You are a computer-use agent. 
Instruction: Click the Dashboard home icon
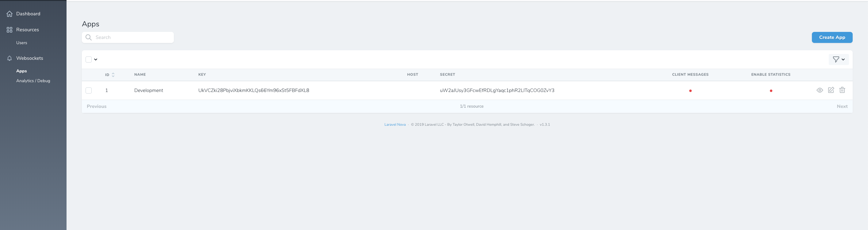[x=10, y=14]
